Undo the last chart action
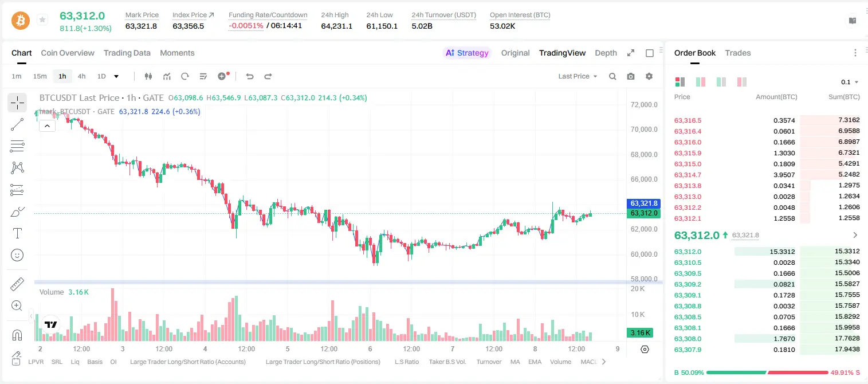The width and height of the screenshot is (868, 384). [250, 76]
